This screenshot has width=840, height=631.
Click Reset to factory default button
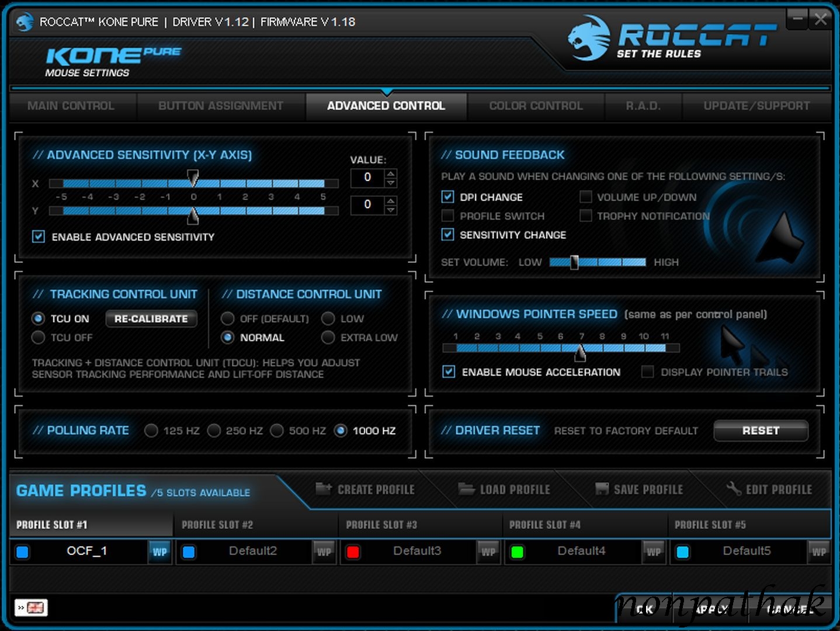[x=761, y=431]
